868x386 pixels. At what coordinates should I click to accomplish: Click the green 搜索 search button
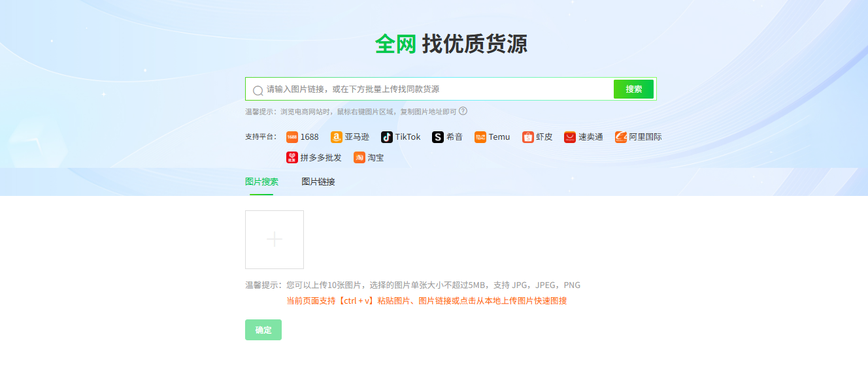point(633,88)
